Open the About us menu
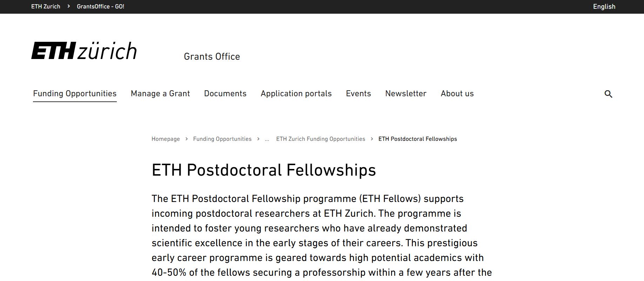The height and width of the screenshot is (281, 644). (x=457, y=93)
